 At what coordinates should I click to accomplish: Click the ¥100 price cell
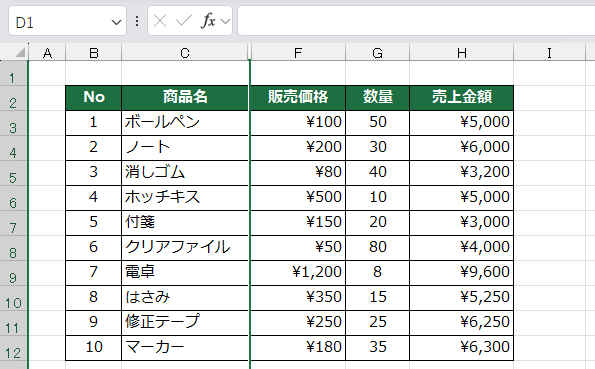pos(298,123)
